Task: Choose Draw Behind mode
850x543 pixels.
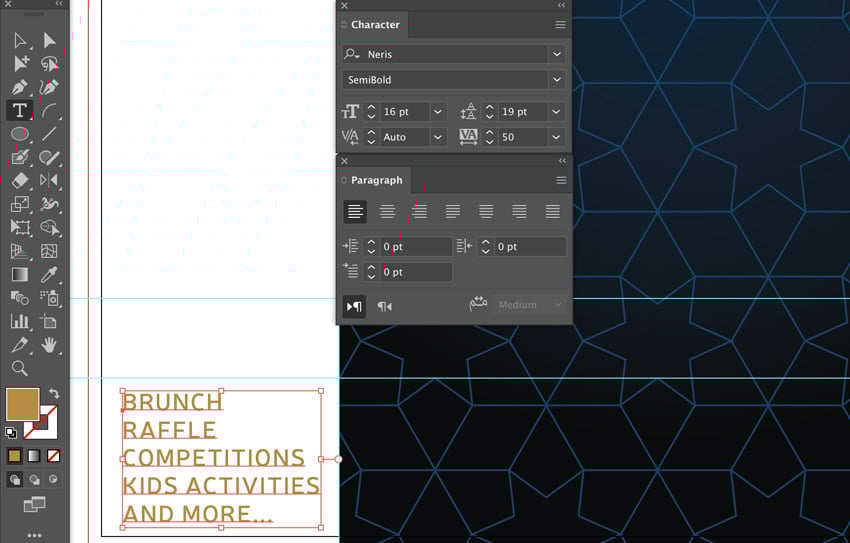Action: click(34, 480)
